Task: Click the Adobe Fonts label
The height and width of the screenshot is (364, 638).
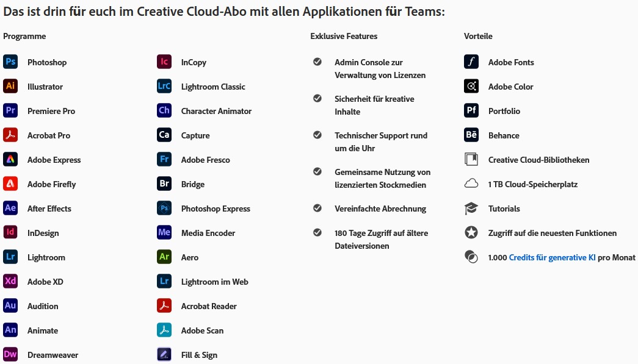Action: (x=511, y=62)
